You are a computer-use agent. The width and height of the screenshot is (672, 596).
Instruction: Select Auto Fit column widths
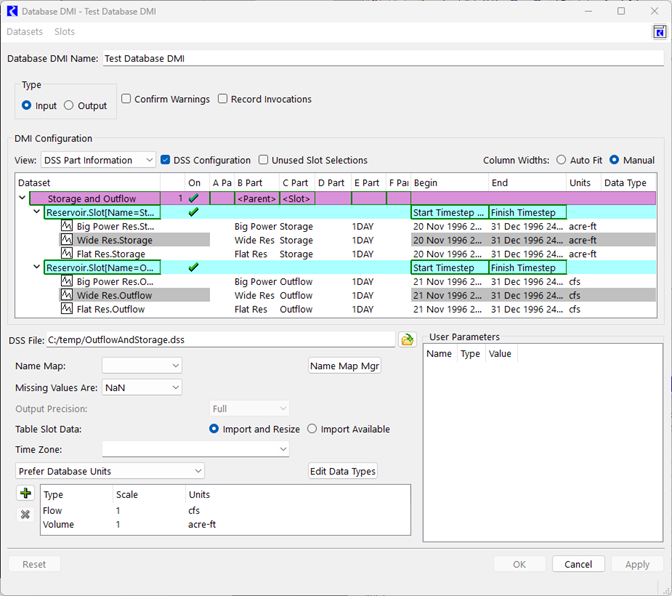562,160
